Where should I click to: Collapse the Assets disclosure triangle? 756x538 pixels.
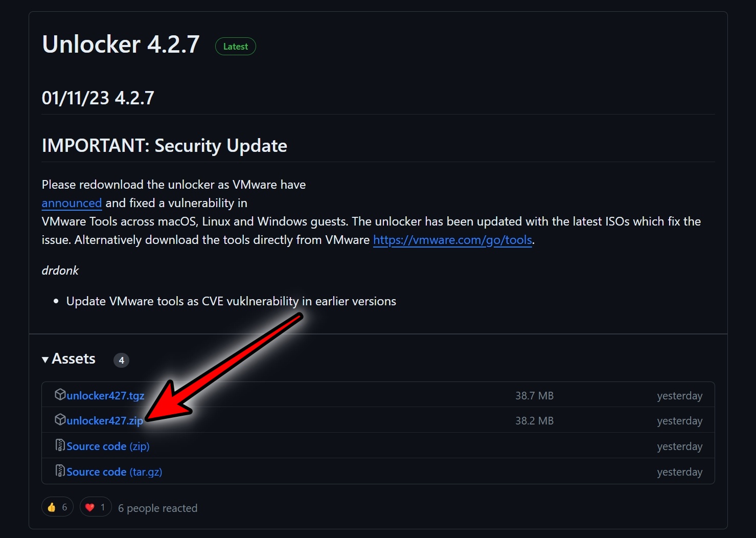pyautogui.click(x=45, y=360)
